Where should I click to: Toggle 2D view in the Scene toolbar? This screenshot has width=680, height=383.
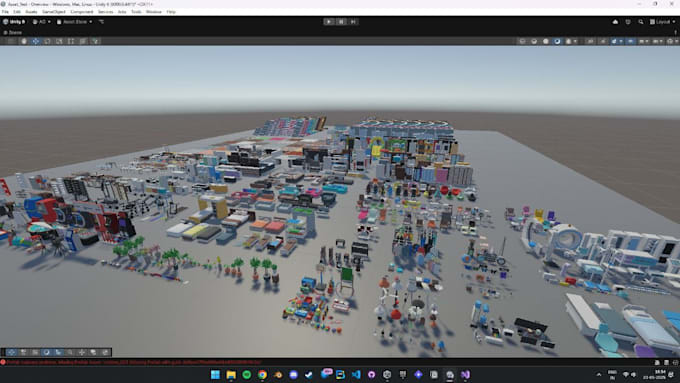(591, 41)
